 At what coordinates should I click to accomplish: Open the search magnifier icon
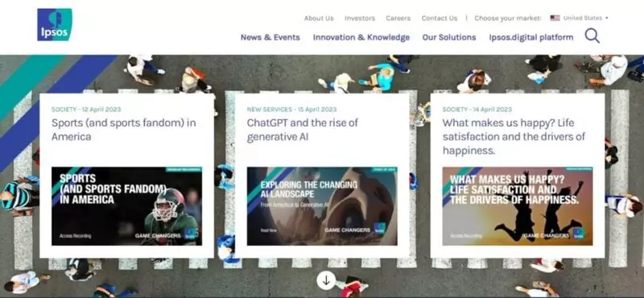[x=592, y=35]
